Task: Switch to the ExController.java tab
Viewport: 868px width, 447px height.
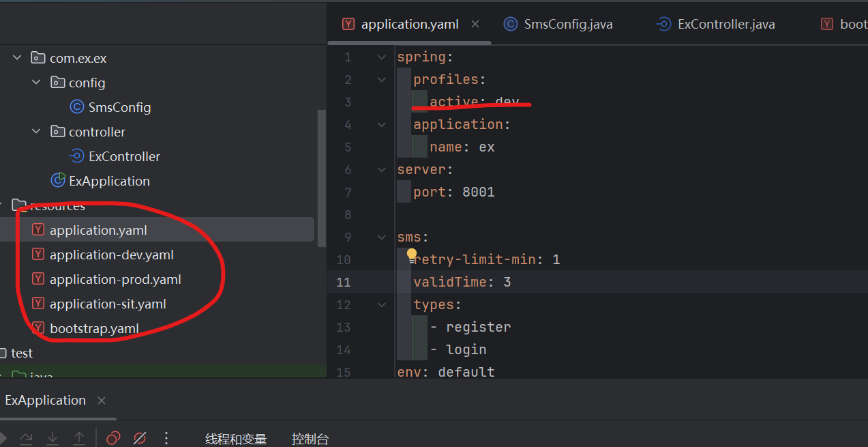Action: [723, 23]
